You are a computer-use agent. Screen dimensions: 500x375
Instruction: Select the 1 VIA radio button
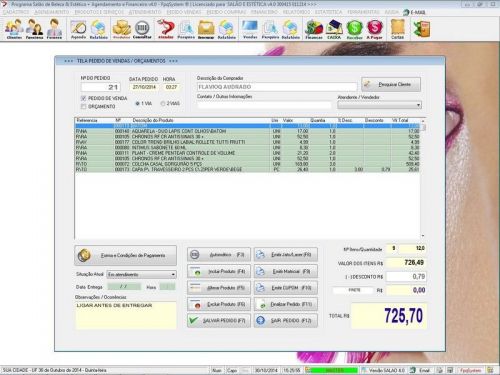click(x=137, y=104)
